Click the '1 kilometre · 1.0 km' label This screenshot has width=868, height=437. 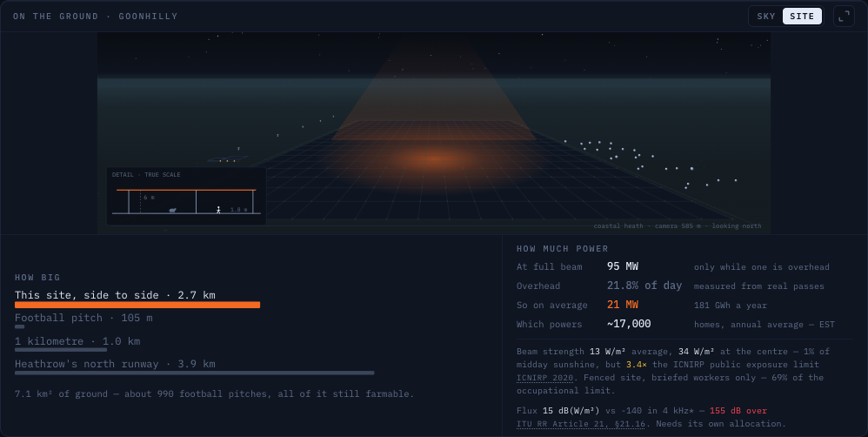point(77,341)
